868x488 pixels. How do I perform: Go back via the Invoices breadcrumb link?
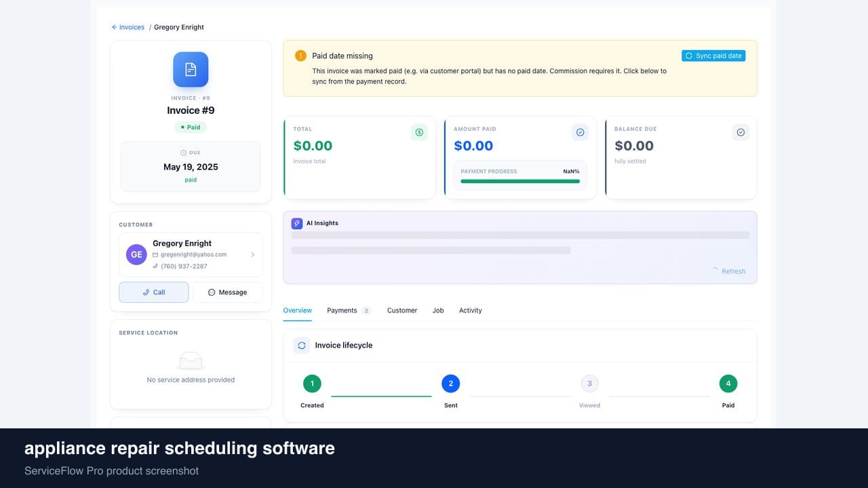[x=128, y=27]
